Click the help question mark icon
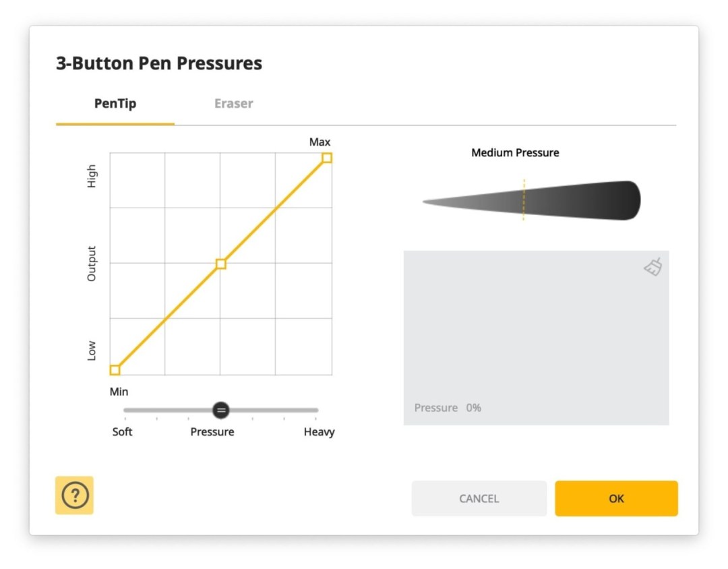728x569 pixels. coord(74,495)
